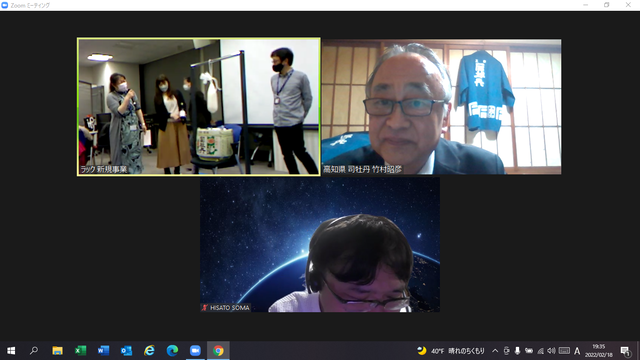640x360 pixels.
Task: Restore down the Zoom meeting window
Action: click(607, 5)
